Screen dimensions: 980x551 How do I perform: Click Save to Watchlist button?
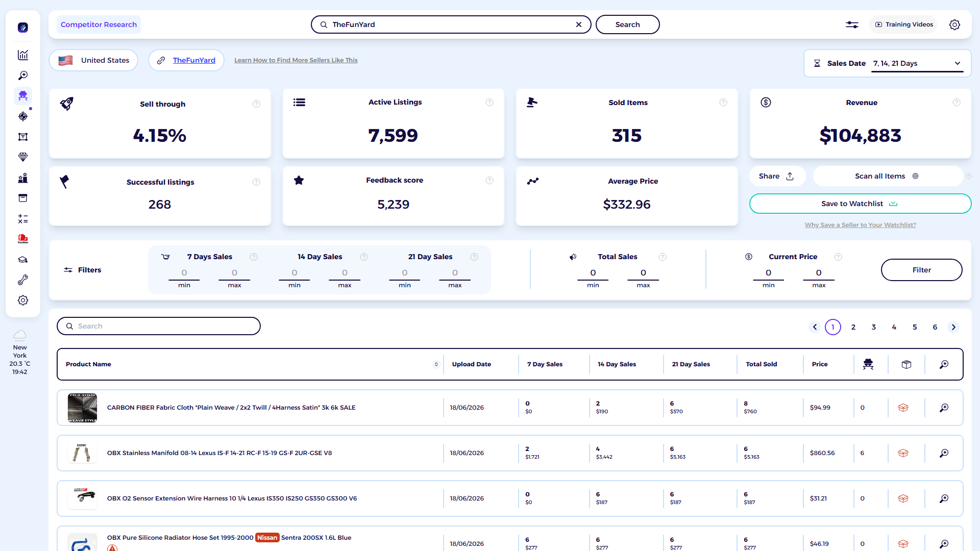coord(860,204)
